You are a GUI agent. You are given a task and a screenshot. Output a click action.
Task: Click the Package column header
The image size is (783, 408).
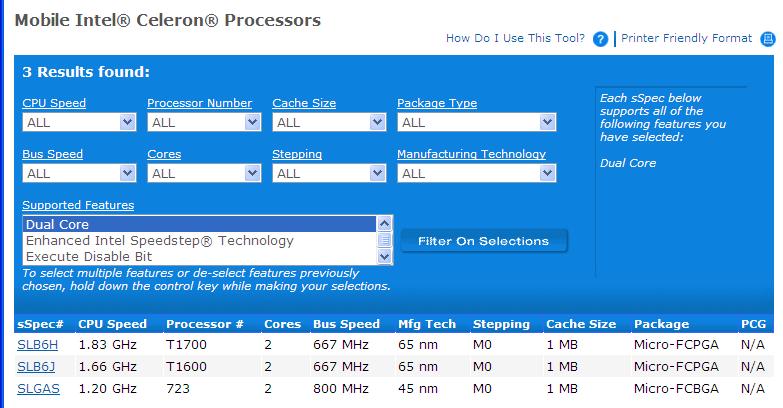tap(661, 324)
